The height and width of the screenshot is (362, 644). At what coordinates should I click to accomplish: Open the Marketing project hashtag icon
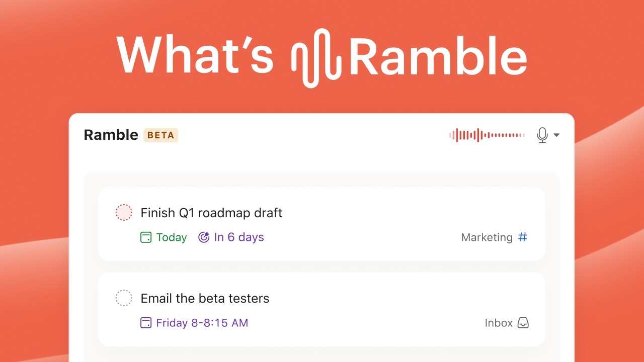click(x=522, y=237)
